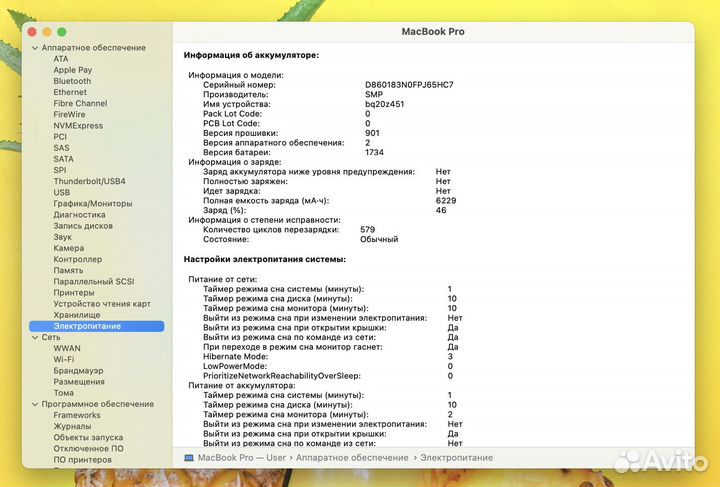Select Размещения under Сеть

(x=79, y=382)
